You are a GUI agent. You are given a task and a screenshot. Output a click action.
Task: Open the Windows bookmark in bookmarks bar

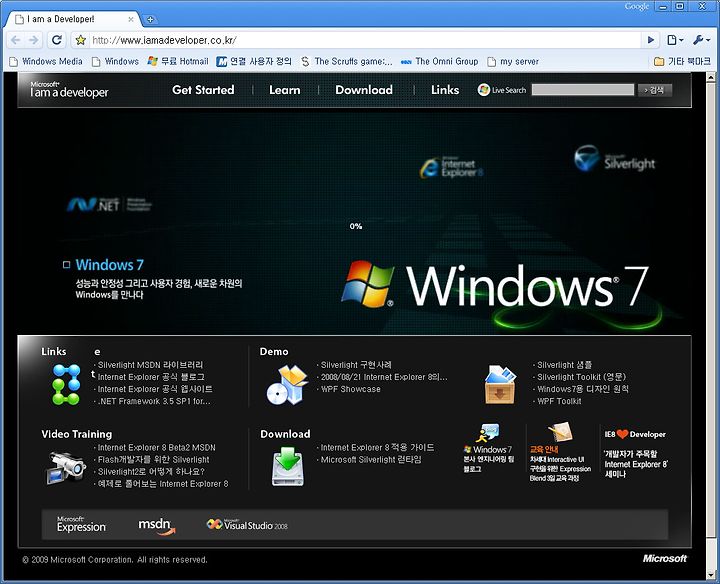click(115, 62)
